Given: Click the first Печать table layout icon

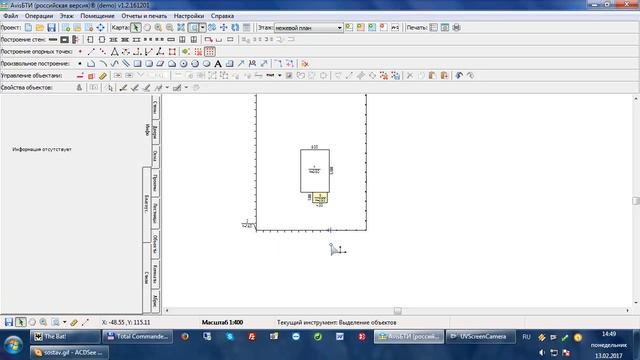Looking at the screenshot, I should [x=433, y=27].
